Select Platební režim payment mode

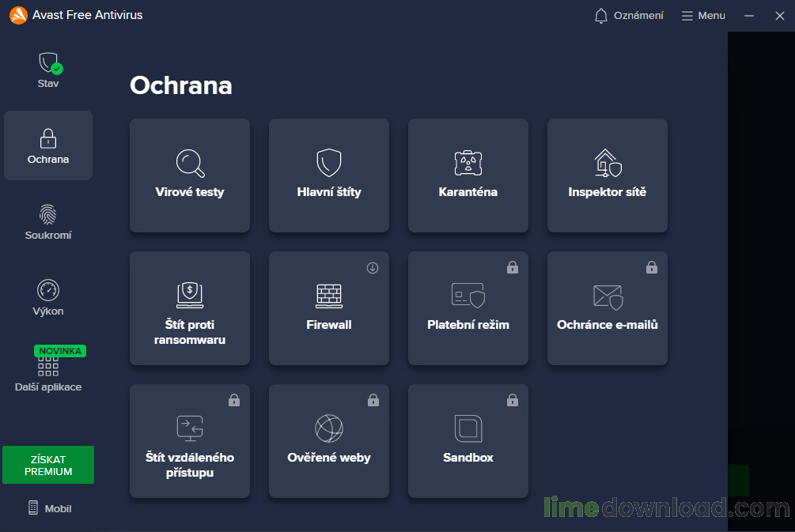[x=468, y=308]
